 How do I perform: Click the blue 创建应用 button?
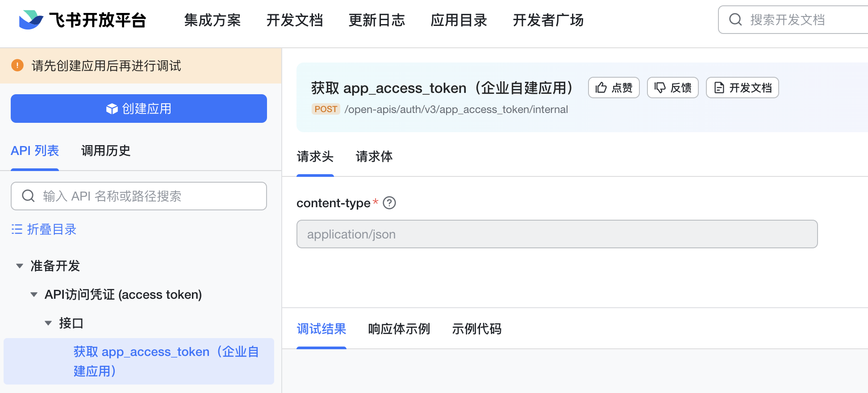[139, 109]
